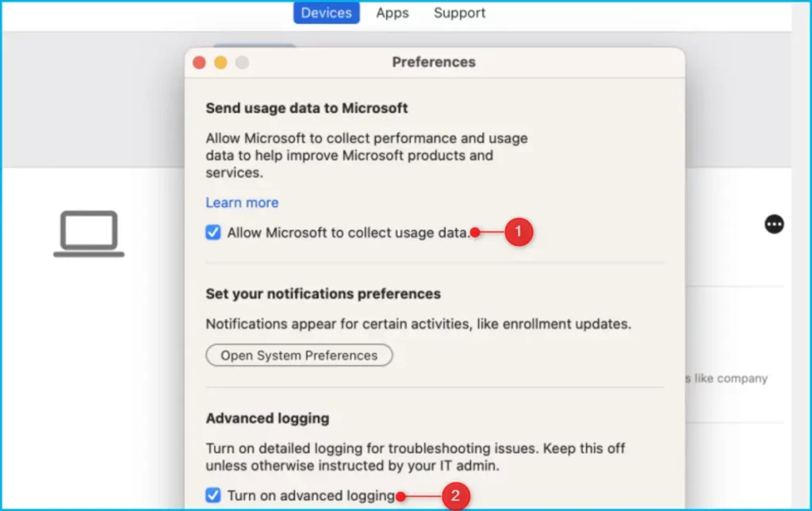Screen dimensions: 812x511
Task: Click the greyed-out zoom button in Preferences
Action: click(x=242, y=63)
